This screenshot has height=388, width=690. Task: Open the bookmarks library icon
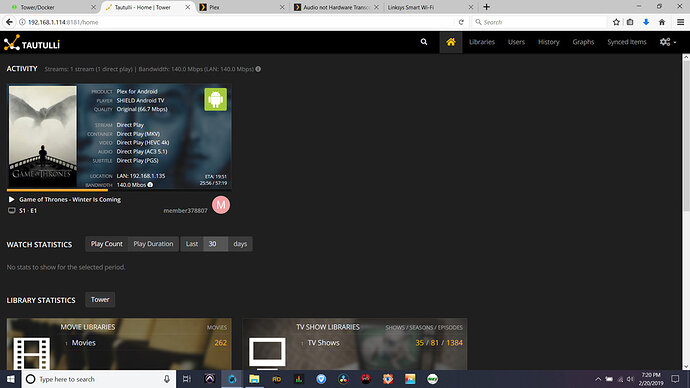tap(630, 22)
